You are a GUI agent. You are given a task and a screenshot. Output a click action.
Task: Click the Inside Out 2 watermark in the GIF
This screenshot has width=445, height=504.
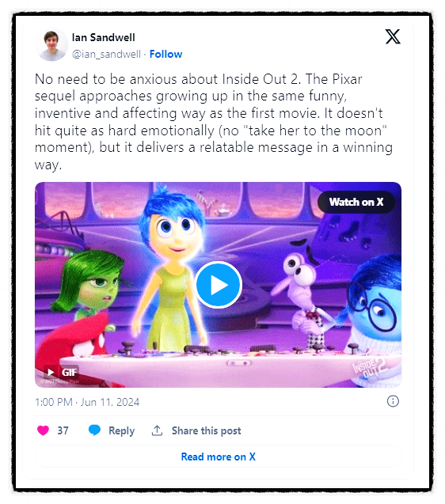370,369
